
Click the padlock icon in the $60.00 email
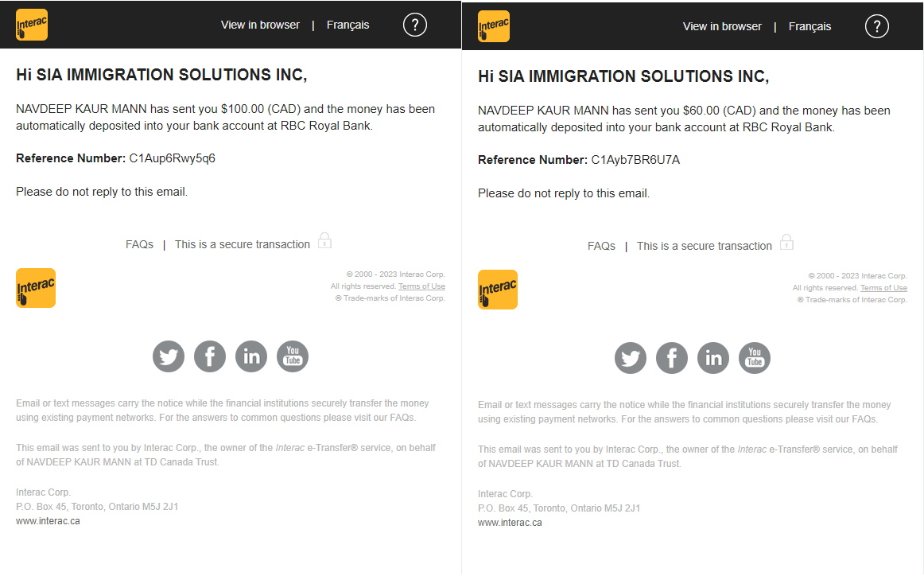(x=786, y=243)
